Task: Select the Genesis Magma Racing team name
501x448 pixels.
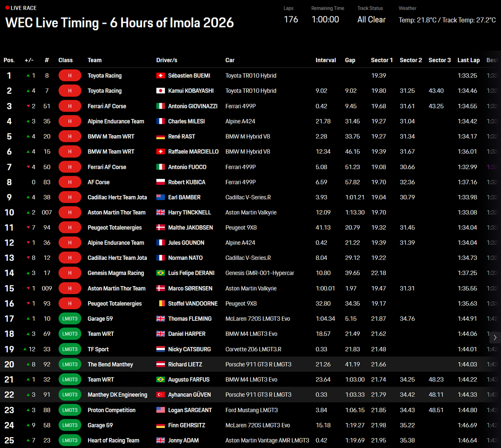Action: [116, 273]
